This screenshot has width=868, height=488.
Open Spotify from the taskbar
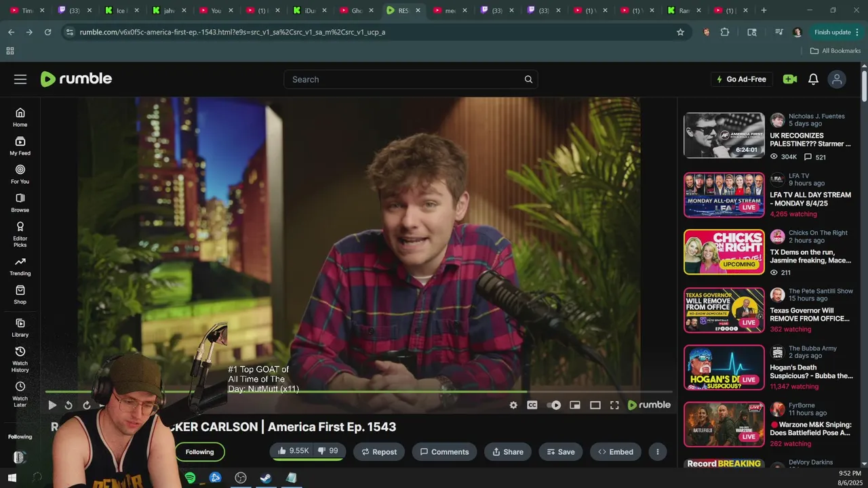pos(190,478)
